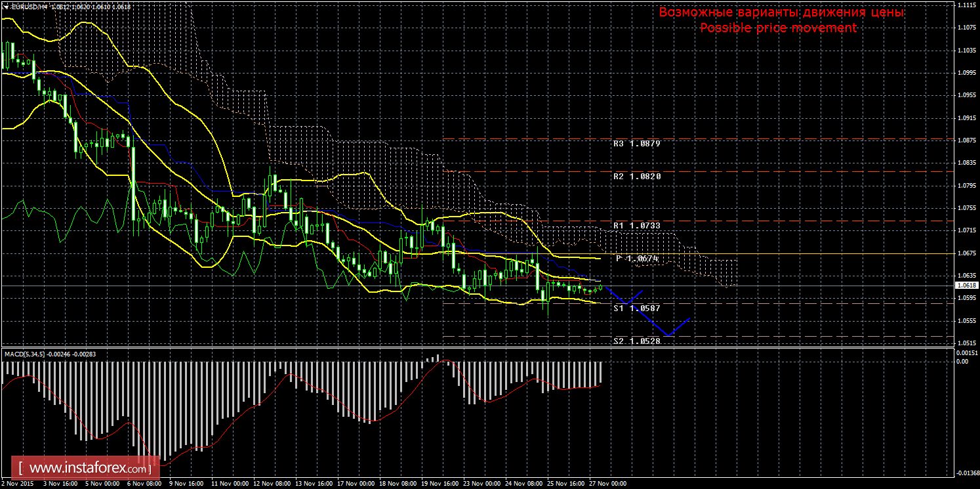Select the S2 1.0528 support label
Viewport: 980px width, 489px height.
636,341
